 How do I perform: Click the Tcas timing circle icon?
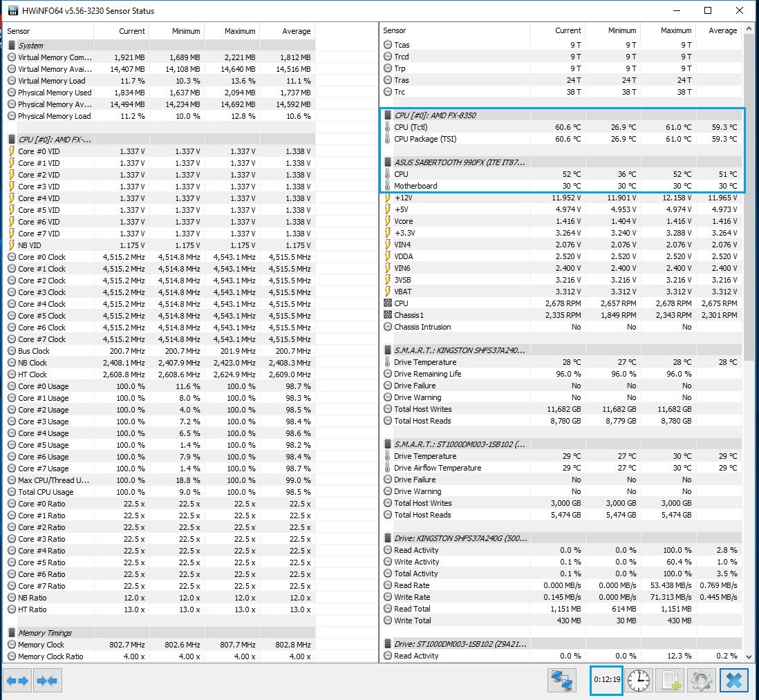click(x=387, y=44)
